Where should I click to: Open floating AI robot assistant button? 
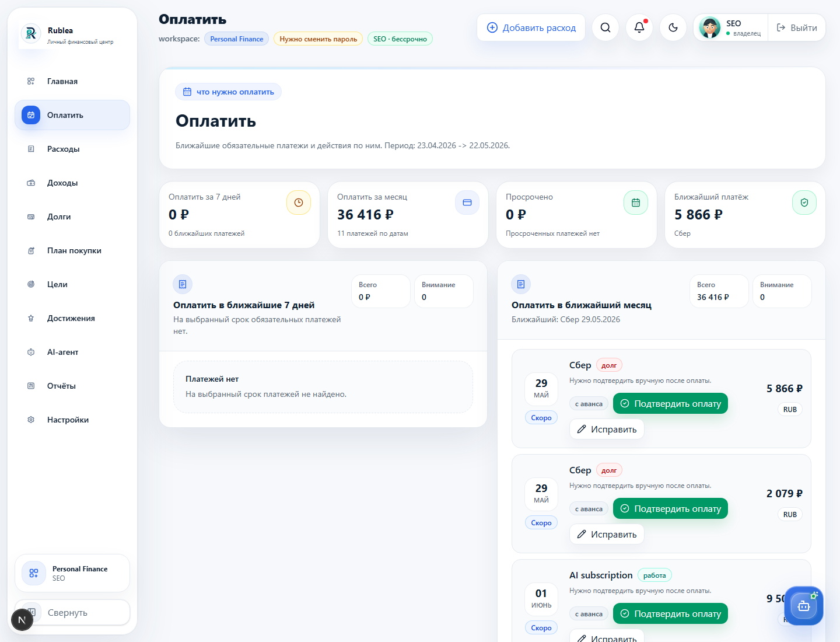point(804,606)
